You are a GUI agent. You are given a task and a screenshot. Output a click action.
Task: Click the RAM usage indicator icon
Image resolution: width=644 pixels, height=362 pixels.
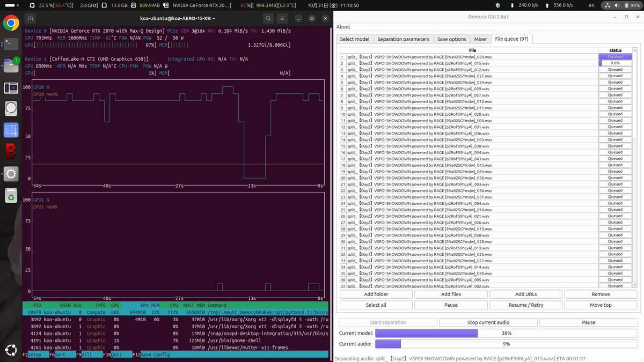pyautogui.click(x=104, y=5)
